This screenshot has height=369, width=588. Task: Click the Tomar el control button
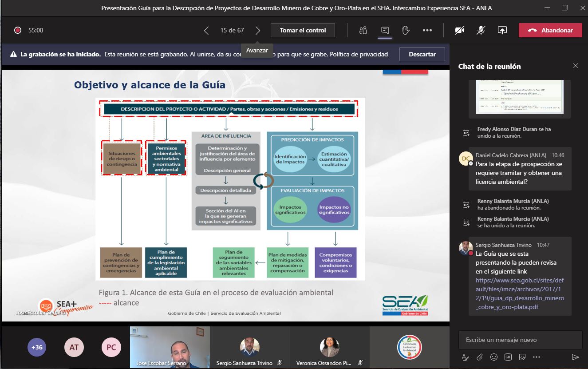(x=303, y=30)
